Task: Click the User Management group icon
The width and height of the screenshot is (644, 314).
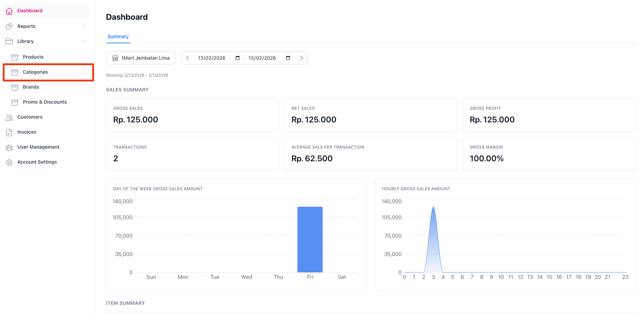Action: [x=9, y=147]
